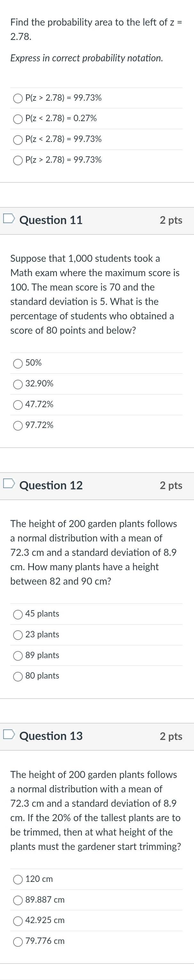This screenshot has width=194, height=980.
Task: Select 80 plants as the answer
Action: 18,676
